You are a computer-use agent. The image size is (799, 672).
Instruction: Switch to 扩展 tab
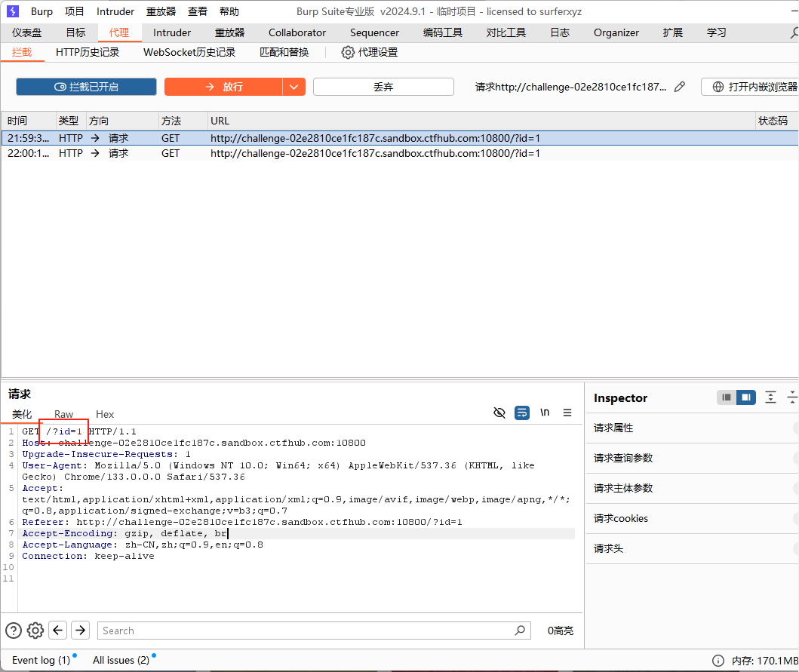click(673, 32)
